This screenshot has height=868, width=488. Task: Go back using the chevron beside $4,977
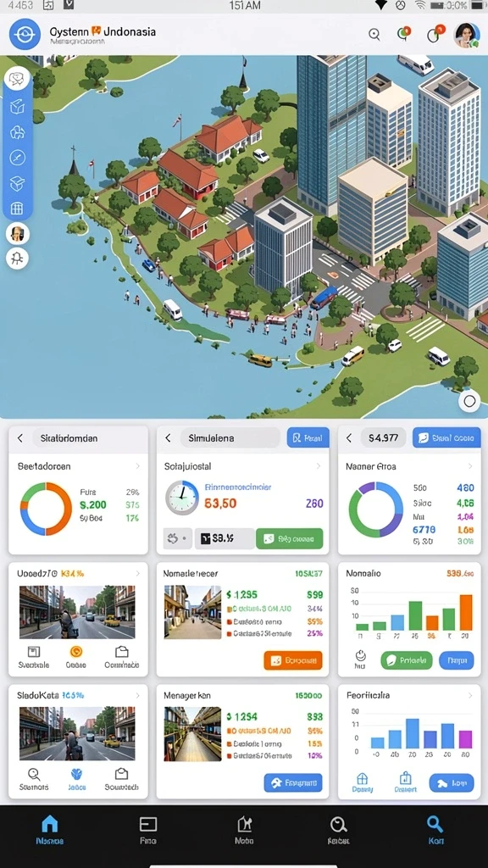pos(349,438)
